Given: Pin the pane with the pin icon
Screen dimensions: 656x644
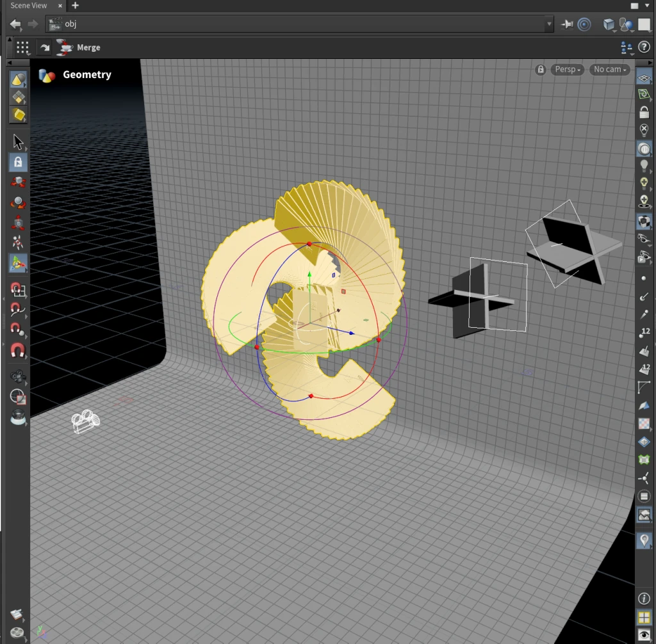Looking at the screenshot, I should [567, 24].
